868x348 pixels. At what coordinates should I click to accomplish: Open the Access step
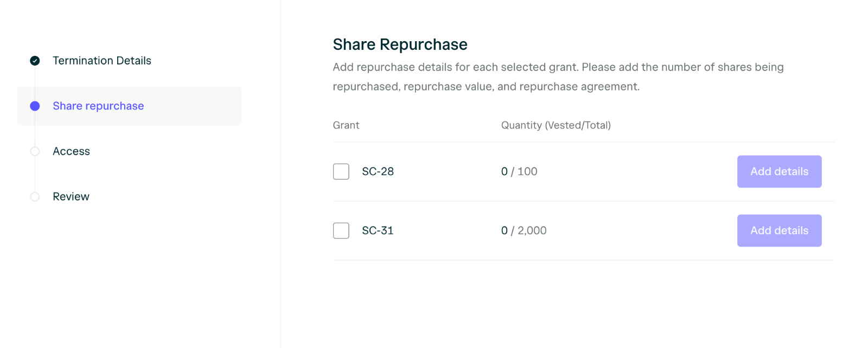pyautogui.click(x=71, y=151)
